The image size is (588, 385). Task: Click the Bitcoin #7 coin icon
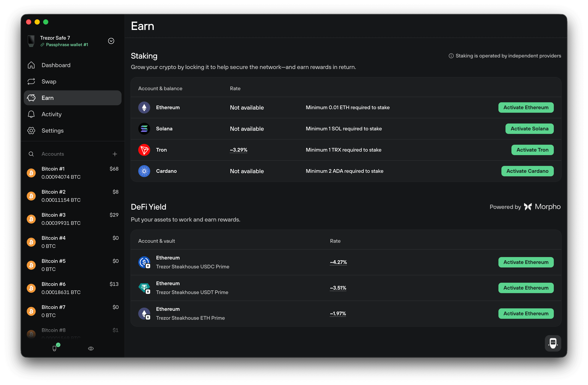31,311
